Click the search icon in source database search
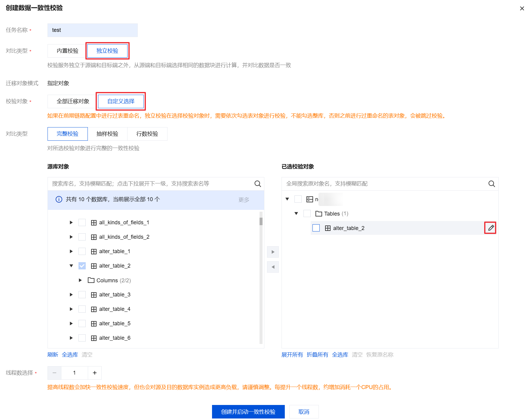526x420 pixels. 257,184
